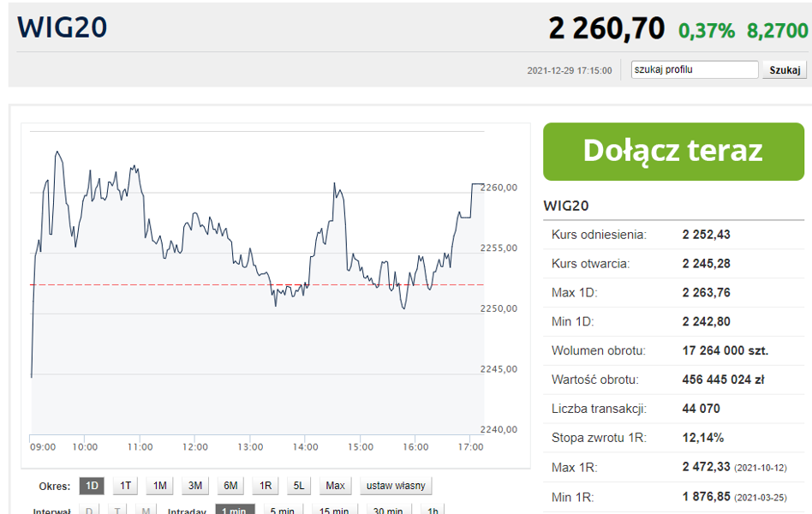The width and height of the screenshot is (812, 514).
Task: Click the M interval button
Action: [146, 510]
